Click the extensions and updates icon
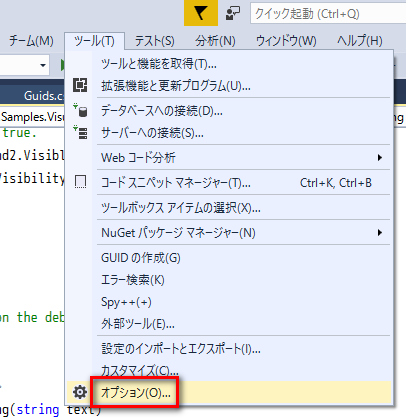 pyautogui.click(x=80, y=85)
